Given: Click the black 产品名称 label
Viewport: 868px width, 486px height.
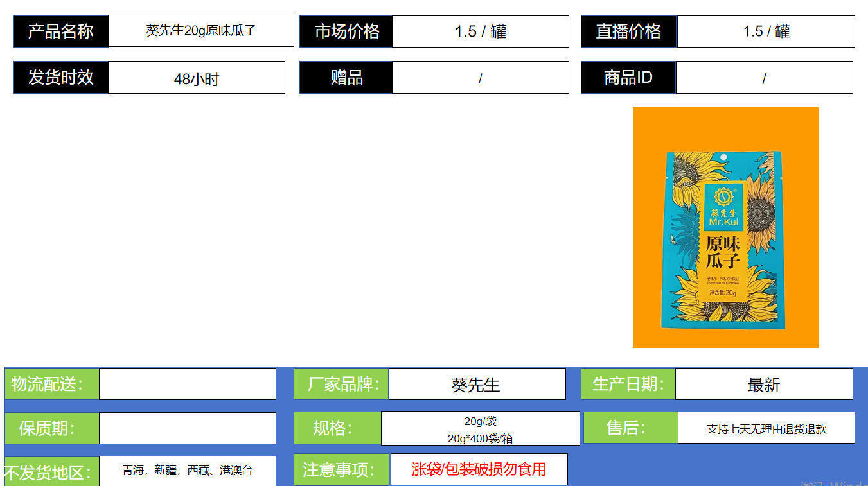Looking at the screenshot, I should [61, 31].
